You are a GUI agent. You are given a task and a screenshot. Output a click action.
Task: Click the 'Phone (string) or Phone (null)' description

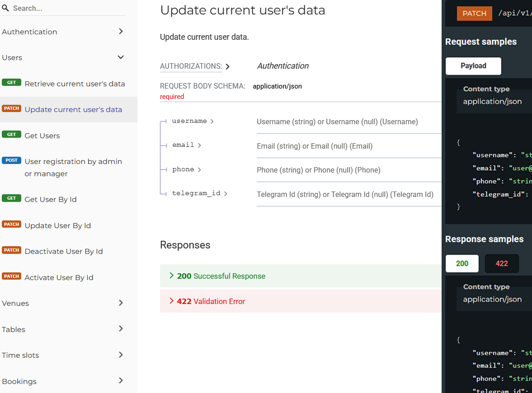coord(319,170)
